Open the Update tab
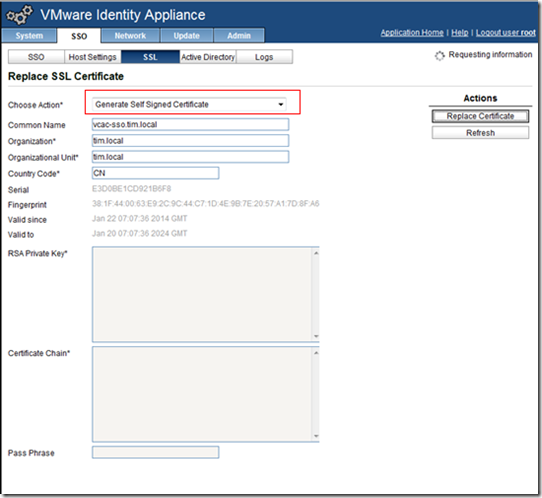The image size is (542, 498). click(187, 36)
